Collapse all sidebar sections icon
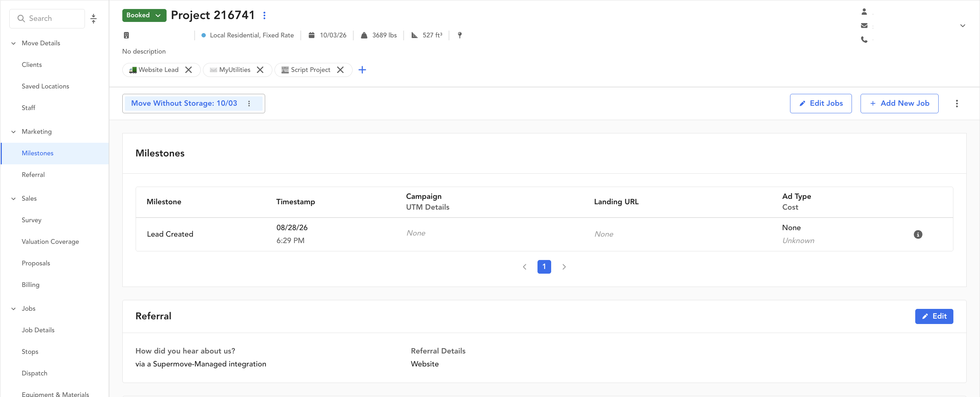 pos(94,19)
